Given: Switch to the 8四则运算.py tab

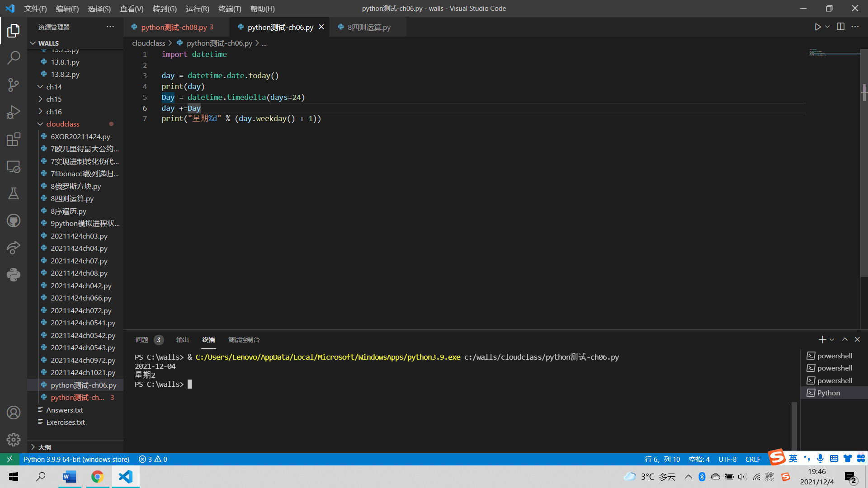Looking at the screenshot, I should click(x=368, y=27).
